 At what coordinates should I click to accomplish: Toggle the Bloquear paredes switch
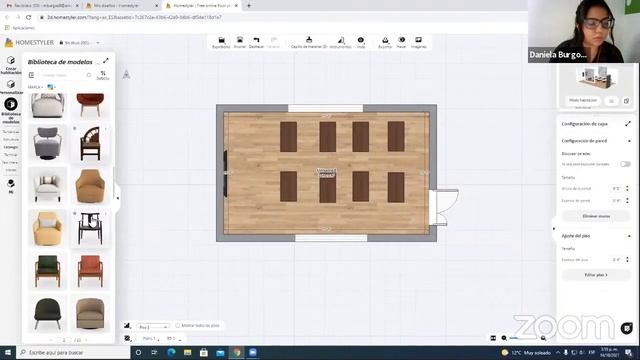[x=625, y=164]
